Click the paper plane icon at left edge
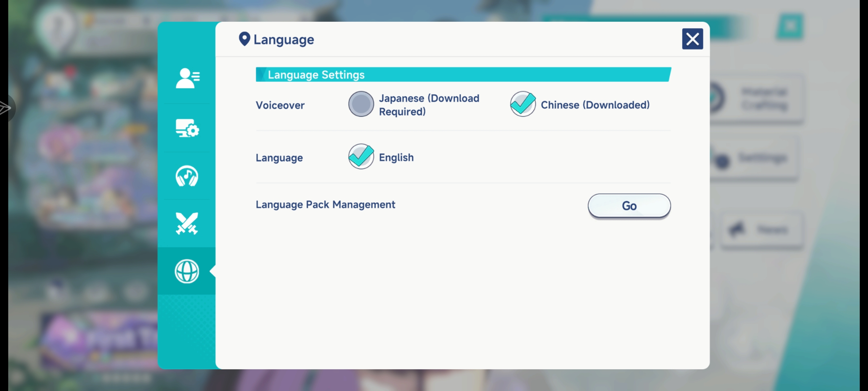Image resolution: width=868 pixels, height=391 pixels. click(5, 108)
